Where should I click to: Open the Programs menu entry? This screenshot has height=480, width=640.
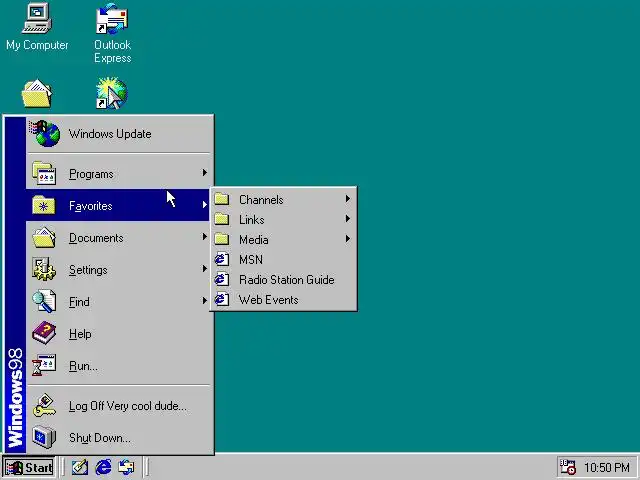[118, 173]
